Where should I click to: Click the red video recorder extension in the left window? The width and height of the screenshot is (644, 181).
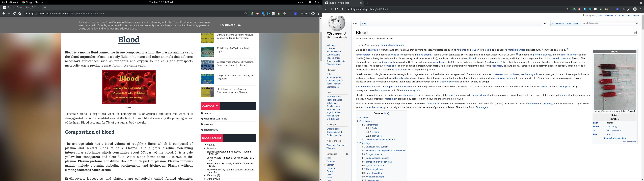click(257, 14)
